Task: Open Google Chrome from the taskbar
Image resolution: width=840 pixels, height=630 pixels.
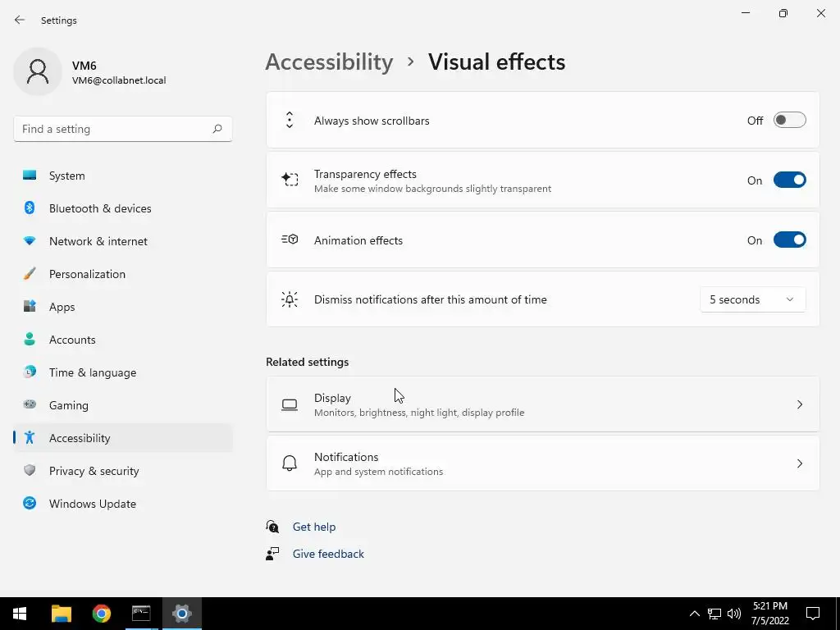Action: point(102,614)
